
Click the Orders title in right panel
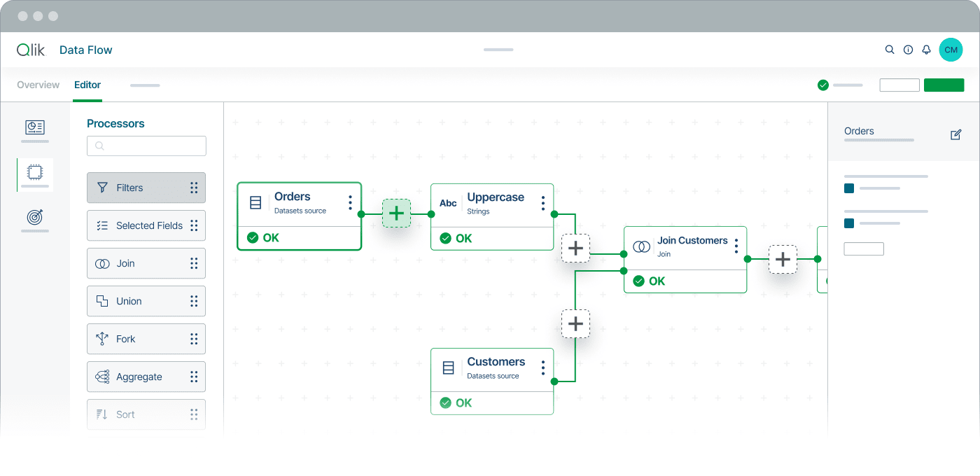click(859, 131)
